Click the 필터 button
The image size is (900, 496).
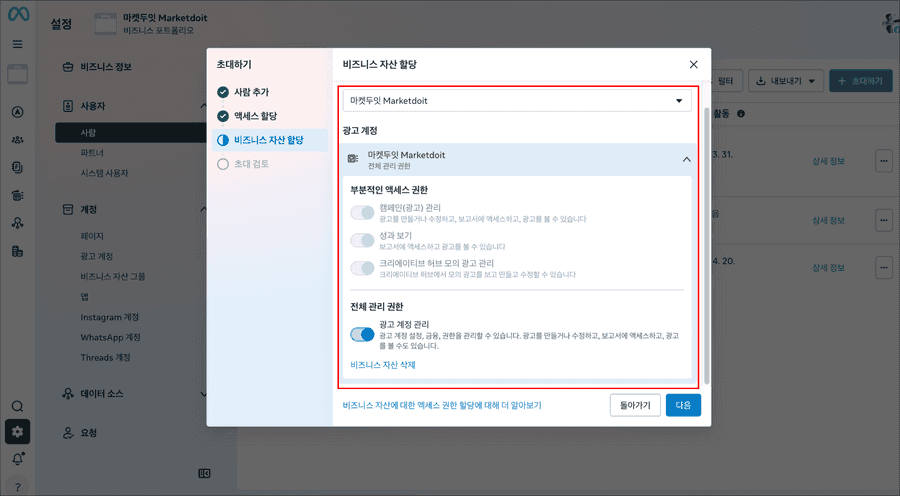click(x=726, y=81)
